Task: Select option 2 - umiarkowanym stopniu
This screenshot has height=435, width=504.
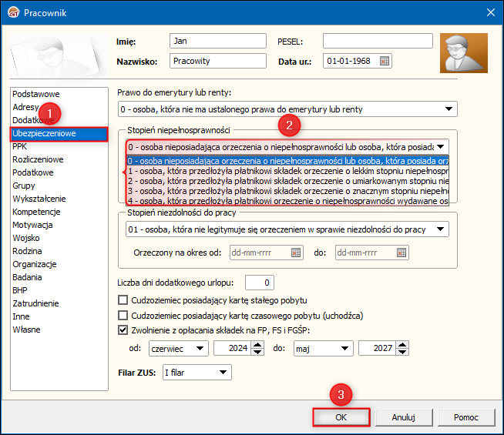Action: tap(287, 181)
